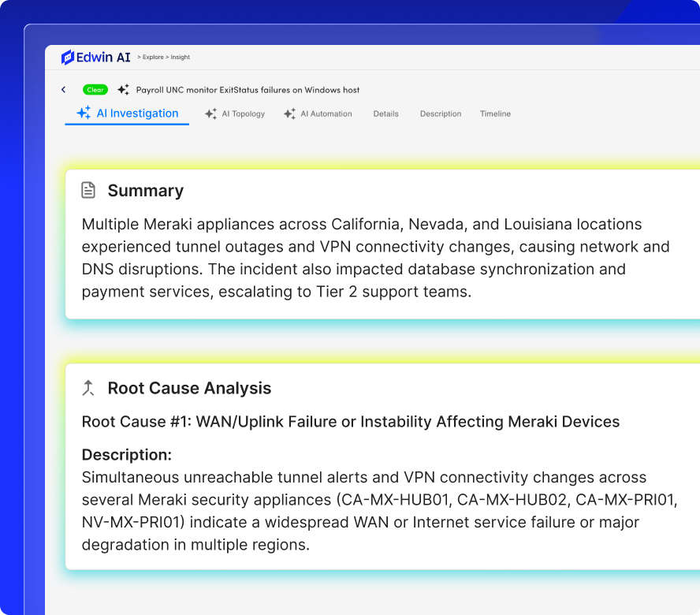The height and width of the screenshot is (615, 700).
Task: Click the document icon beside Summary
Action: (x=88, y=190)
